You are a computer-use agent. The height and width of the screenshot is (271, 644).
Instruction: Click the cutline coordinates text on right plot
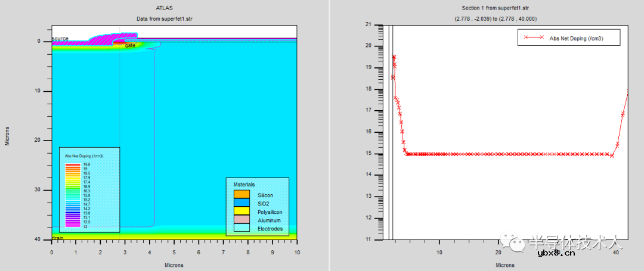pos(497,19)
